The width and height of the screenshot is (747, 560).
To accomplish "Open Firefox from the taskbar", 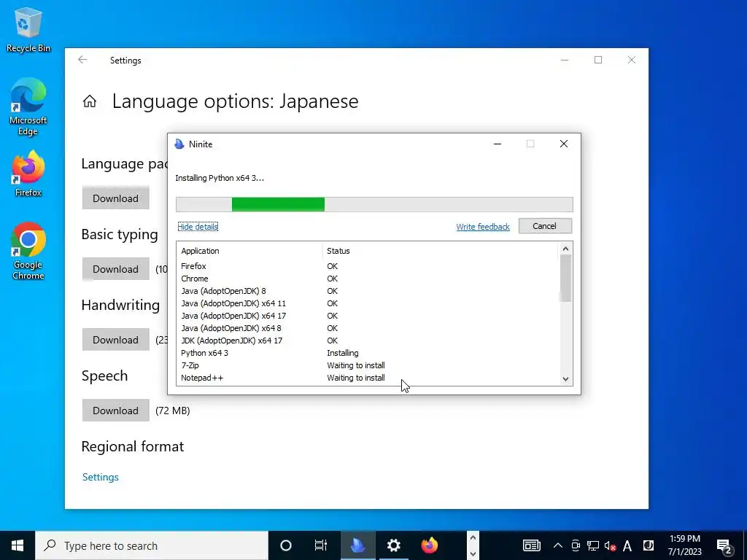I will click(x=429, y=545).
